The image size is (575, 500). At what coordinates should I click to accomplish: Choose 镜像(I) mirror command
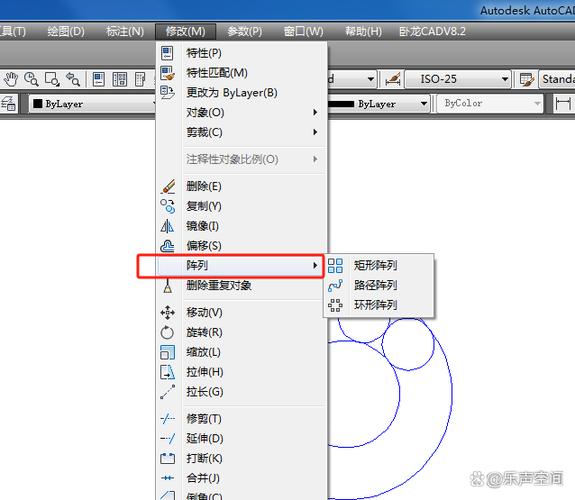point(241,226)
